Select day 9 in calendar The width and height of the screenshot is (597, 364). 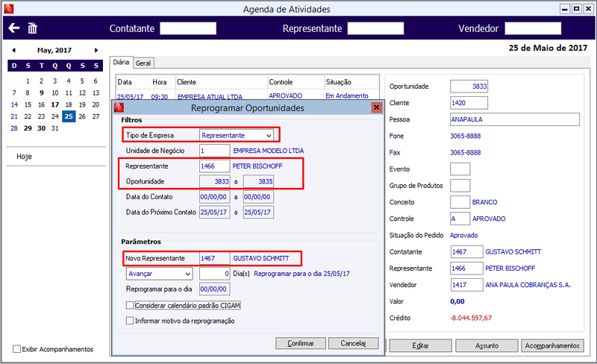(41, 92)
